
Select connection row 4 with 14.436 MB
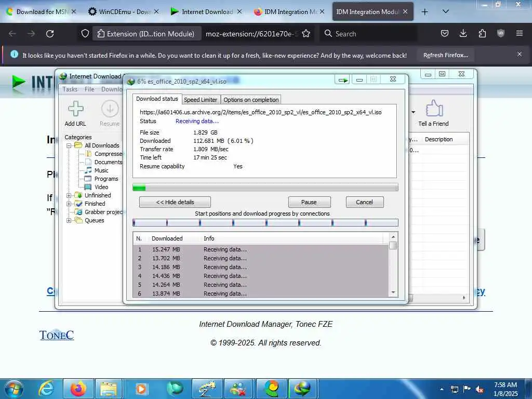(x=261, y=276)
